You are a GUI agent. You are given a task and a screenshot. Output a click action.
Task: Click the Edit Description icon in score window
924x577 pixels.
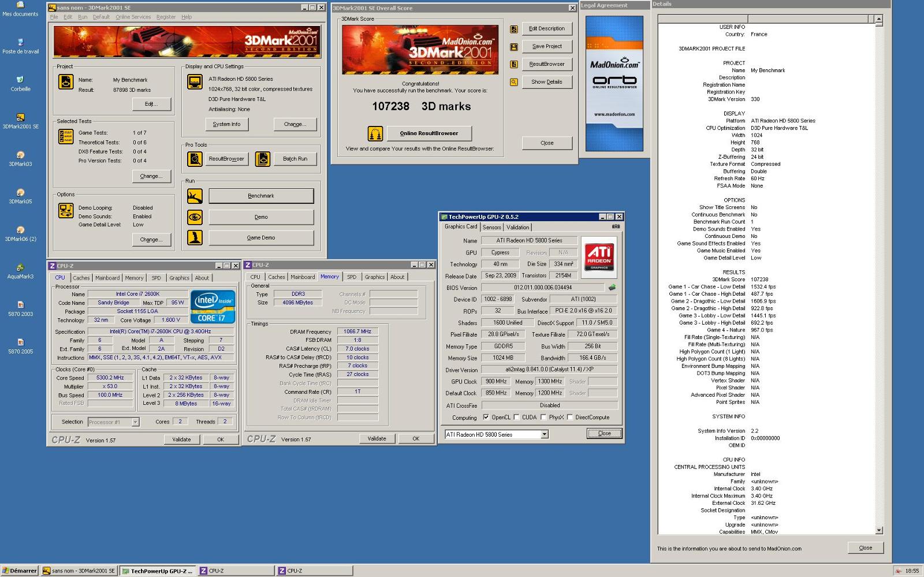[513, 29]
